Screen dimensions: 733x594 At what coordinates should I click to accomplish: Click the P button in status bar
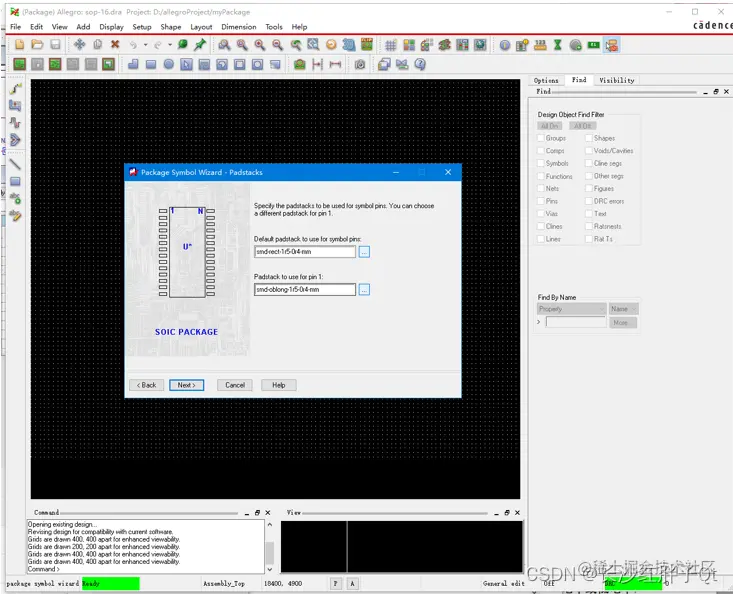[335, 583]
